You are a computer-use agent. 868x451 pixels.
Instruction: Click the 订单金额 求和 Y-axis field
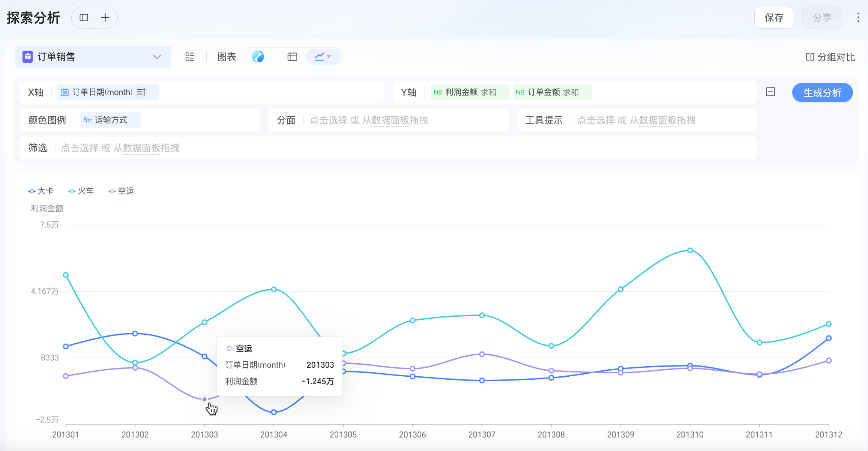(x=552, y=92)
